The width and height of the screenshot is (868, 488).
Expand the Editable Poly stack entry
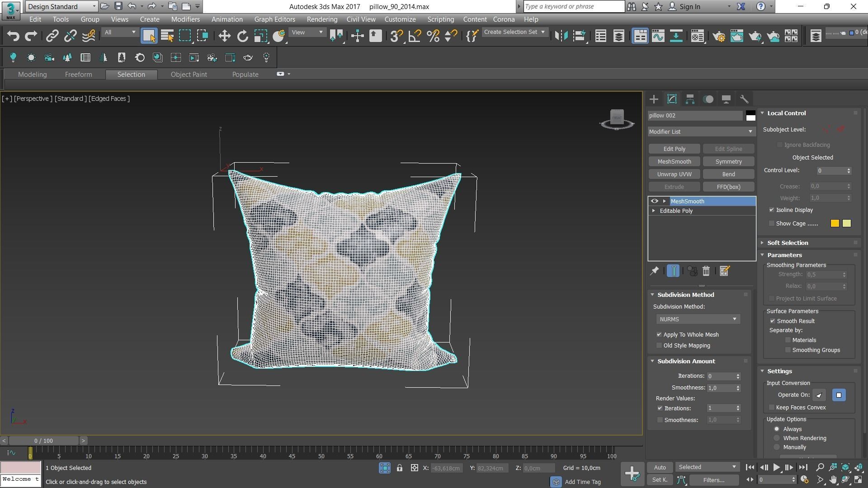pyautogui.click(x=654, y=211)
